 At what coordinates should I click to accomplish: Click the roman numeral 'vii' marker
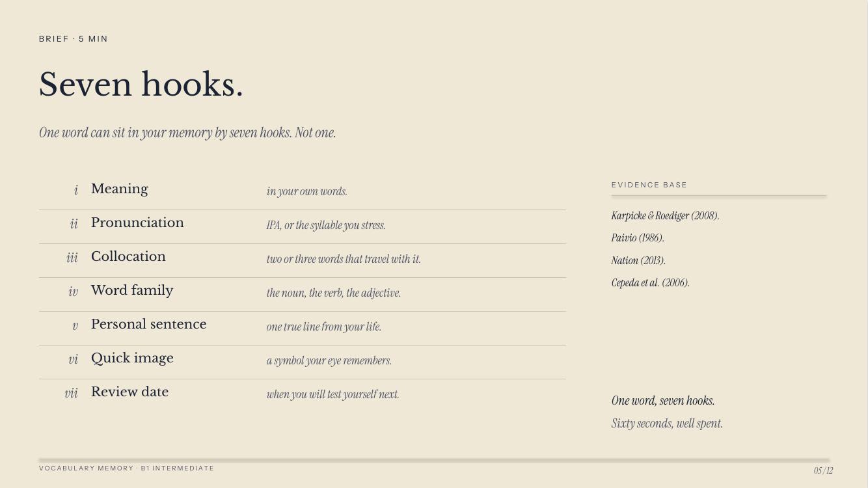coord(71,393)
